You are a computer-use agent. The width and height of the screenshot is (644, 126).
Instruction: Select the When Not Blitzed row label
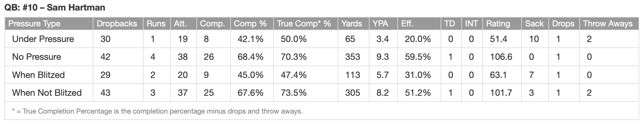pos(47,93)
